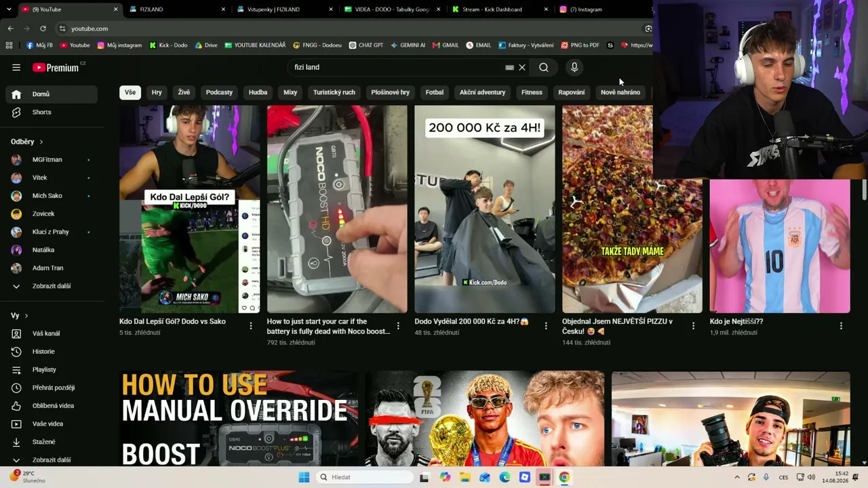
Task: Open the GEMINI AI bookmark
Action: 408,45
